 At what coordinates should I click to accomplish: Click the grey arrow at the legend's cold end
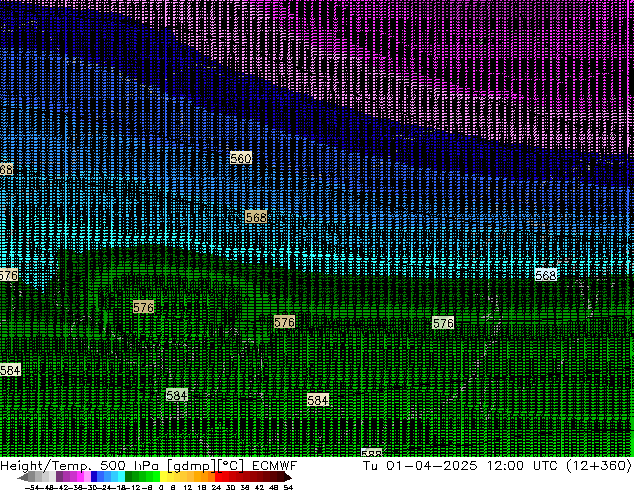tap(23, 477)
